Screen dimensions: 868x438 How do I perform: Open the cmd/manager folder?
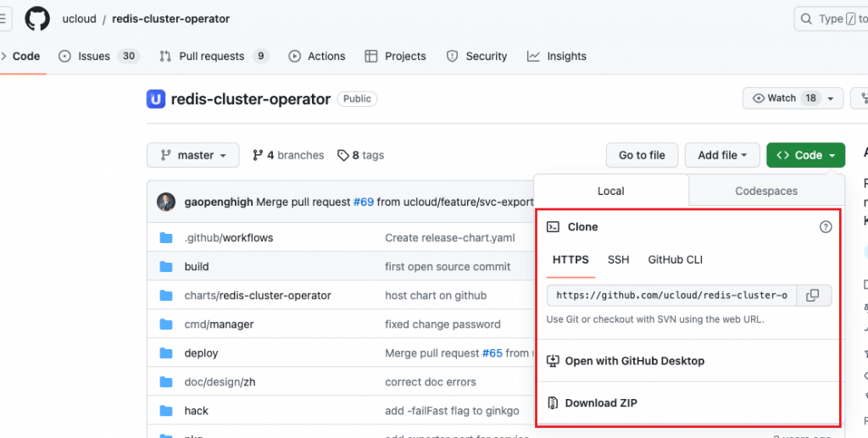click(220, 324)
